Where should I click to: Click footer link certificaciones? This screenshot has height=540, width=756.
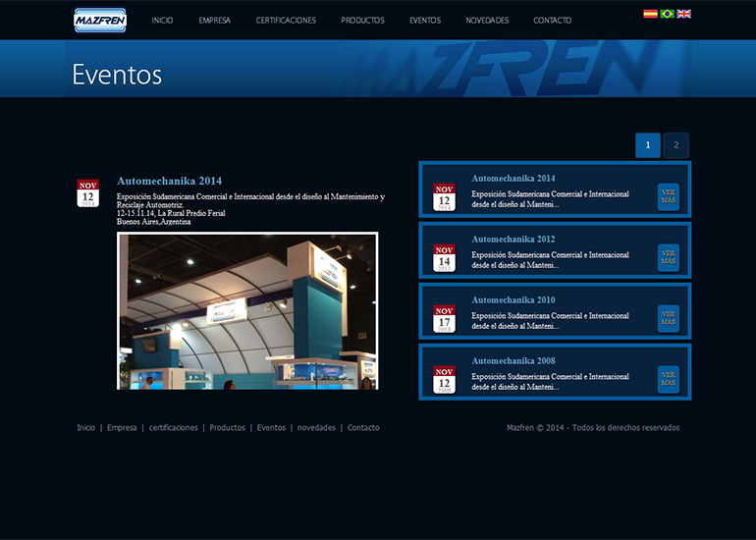pos(173,428)
